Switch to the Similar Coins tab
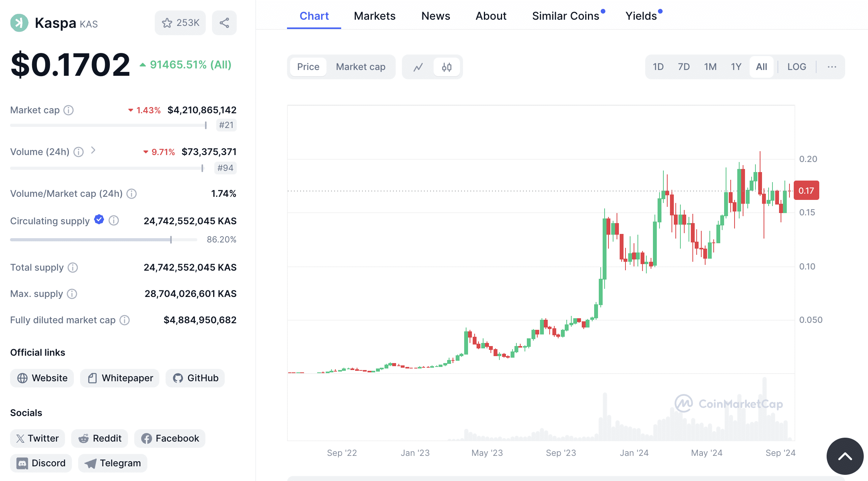Viewport: 868px width, 481px height. coord(566,16)
